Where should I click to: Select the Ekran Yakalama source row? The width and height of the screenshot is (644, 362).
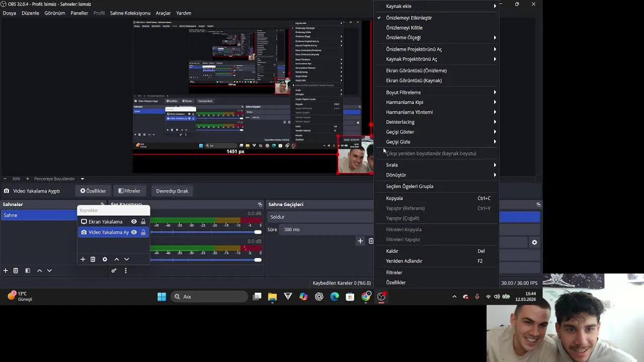(114, 222)
